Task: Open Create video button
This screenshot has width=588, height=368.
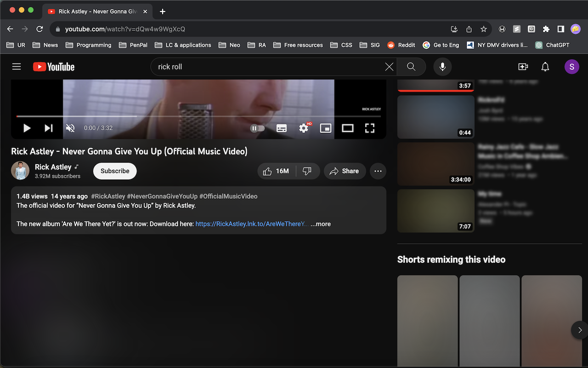Action: [x=523, y=67]
